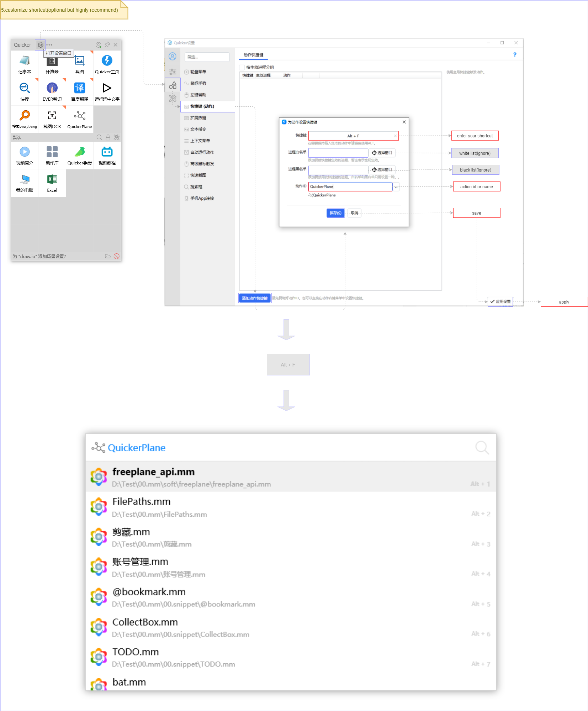Open the 视频教程 video tutorial action
The height and width of the screenshot is (711, 588).
(107, 156)
